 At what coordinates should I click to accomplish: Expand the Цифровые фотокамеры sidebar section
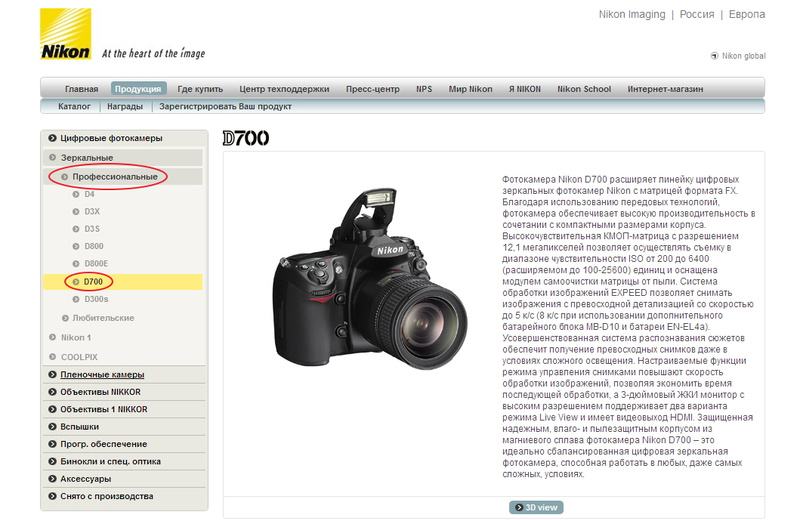(x=110, y=138)
